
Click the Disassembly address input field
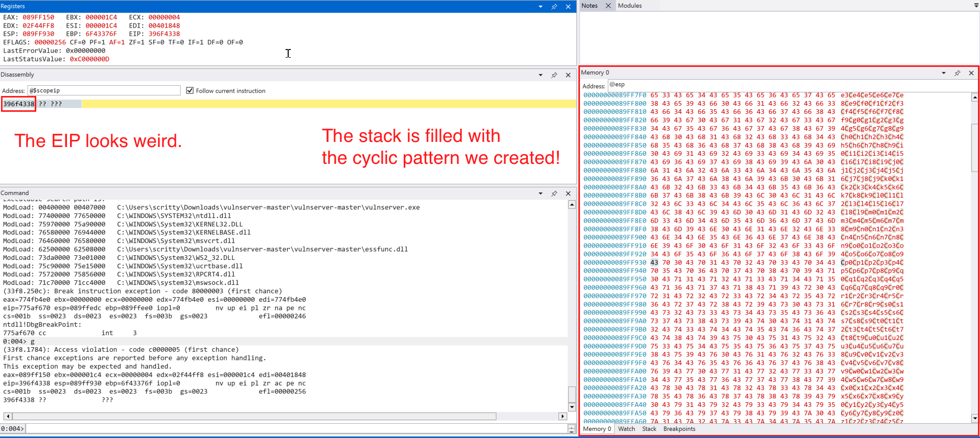click(104, 90)
